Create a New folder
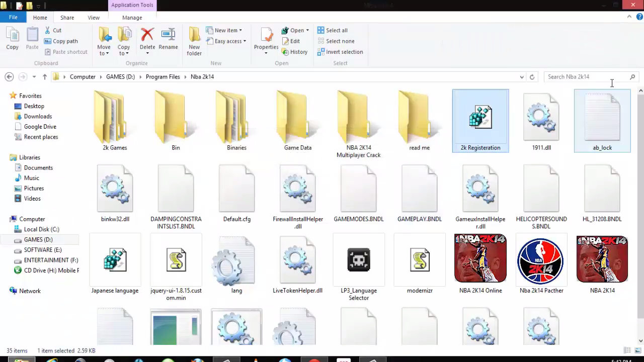Viewport: 644px width, 362px height. point(194,41)
